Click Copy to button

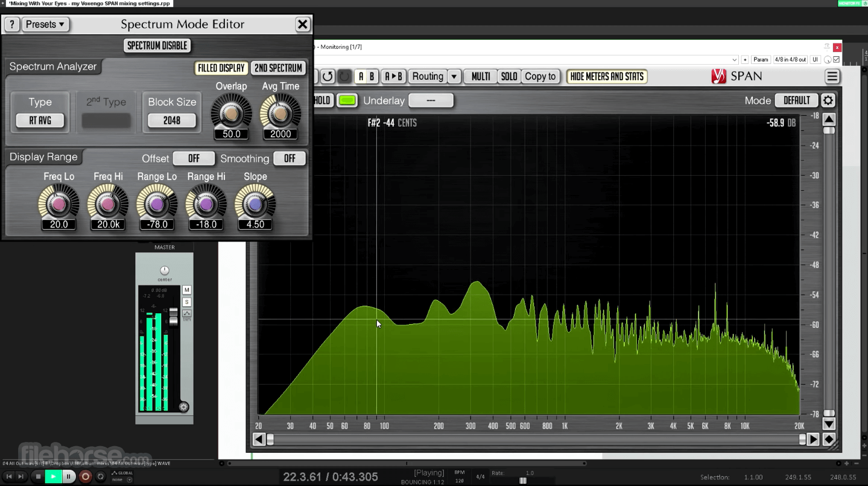click(540, 77)
